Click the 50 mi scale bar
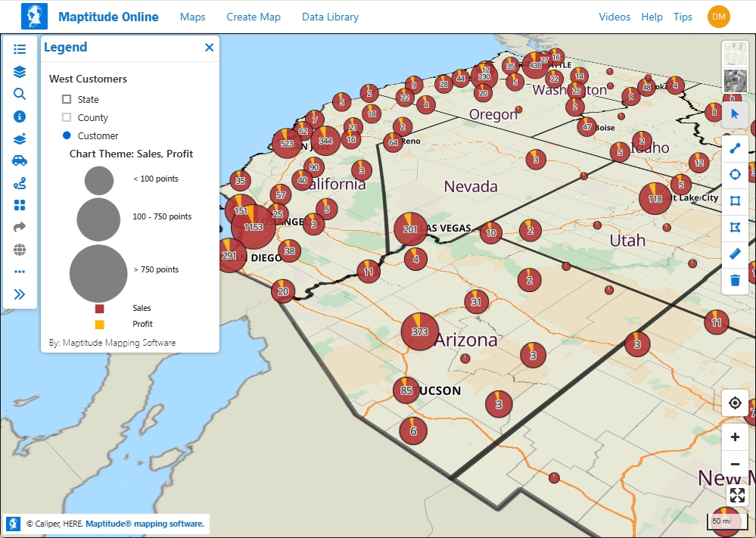 click(x=726, y=521)
